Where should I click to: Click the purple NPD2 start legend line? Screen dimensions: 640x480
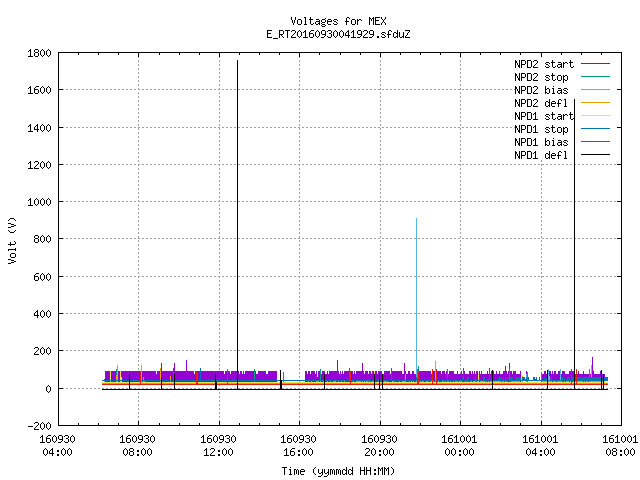click(595, 64)
